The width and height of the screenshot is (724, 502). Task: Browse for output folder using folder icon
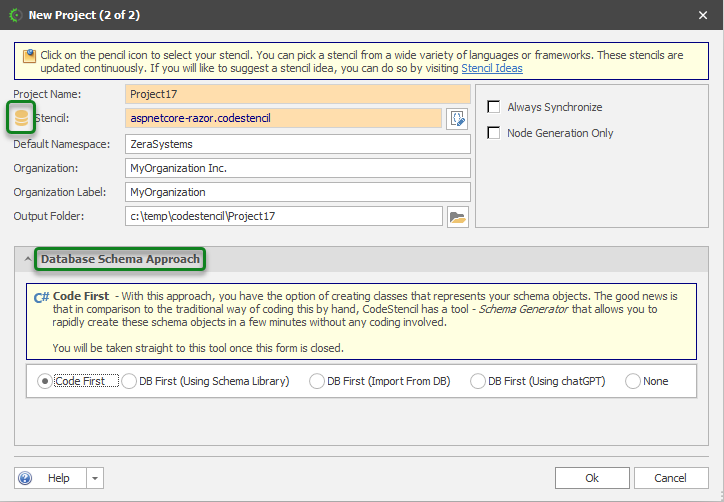coord(458,217)
